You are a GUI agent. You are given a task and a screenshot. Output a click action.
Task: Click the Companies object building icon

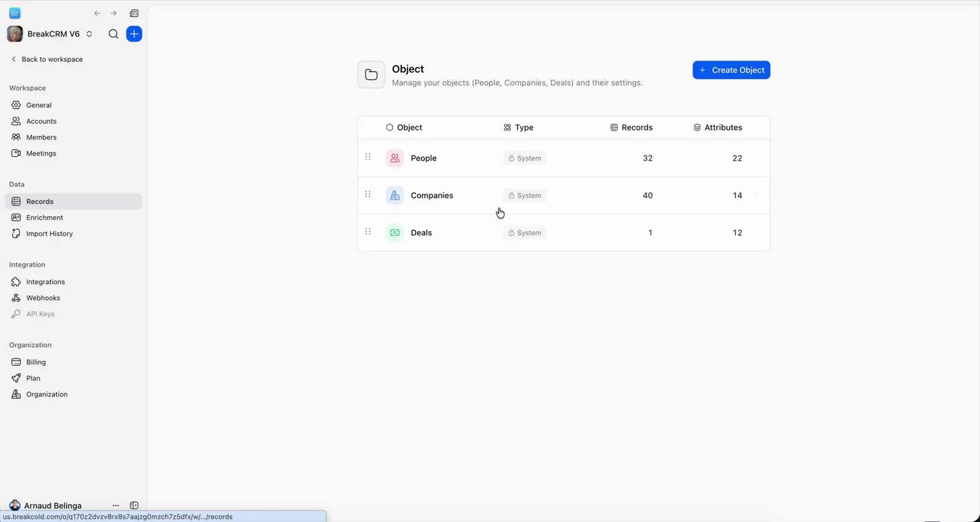point(395,195)
